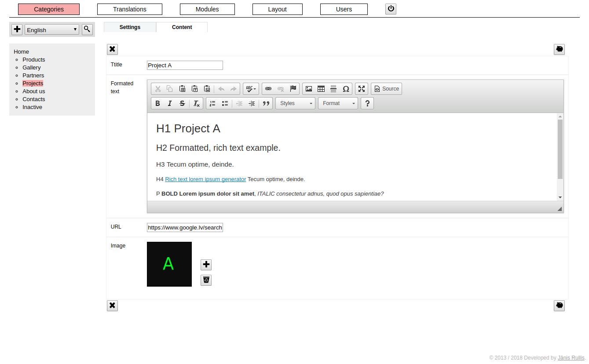Viewport: 589px width, 364px height.
Task: Toggle italic formatting
Action: pyautogui.click(x=170, y=103)
